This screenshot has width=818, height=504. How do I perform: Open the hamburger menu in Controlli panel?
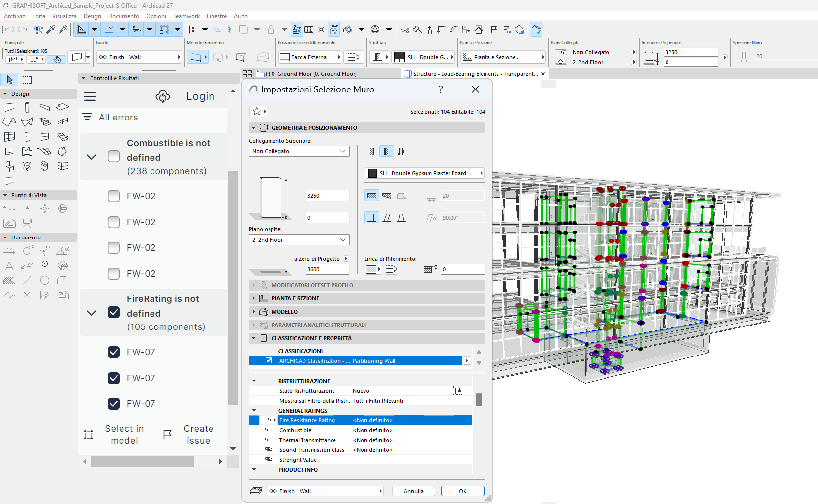pyautogui.click(x=90, y=97)
